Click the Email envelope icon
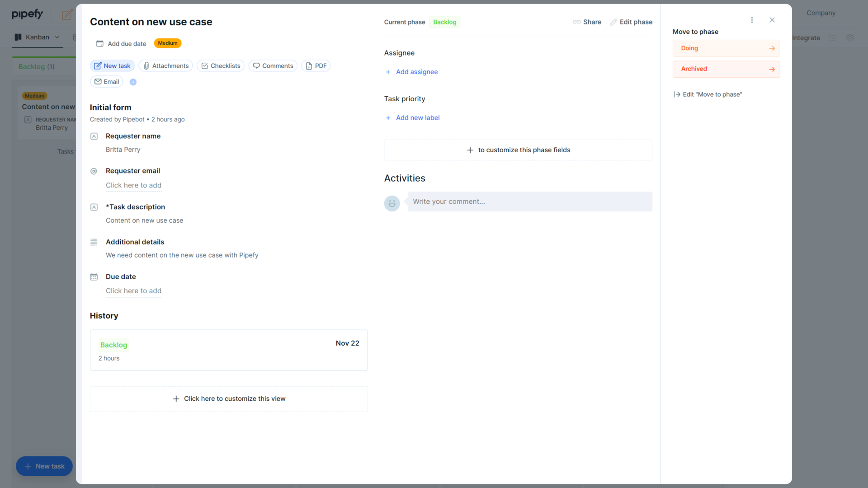Viewport: 868px width, 488px height. click(x=99, y=82)
